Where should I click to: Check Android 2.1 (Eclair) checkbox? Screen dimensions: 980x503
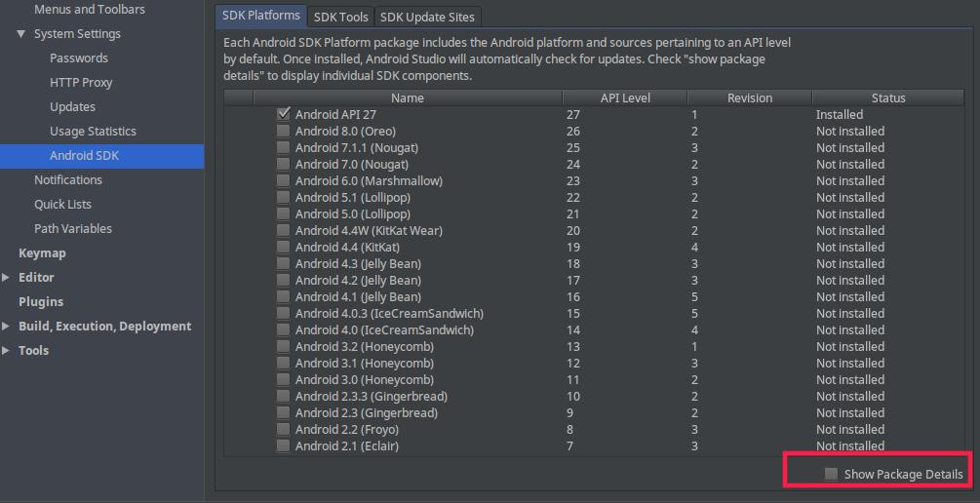pos(284,445)
